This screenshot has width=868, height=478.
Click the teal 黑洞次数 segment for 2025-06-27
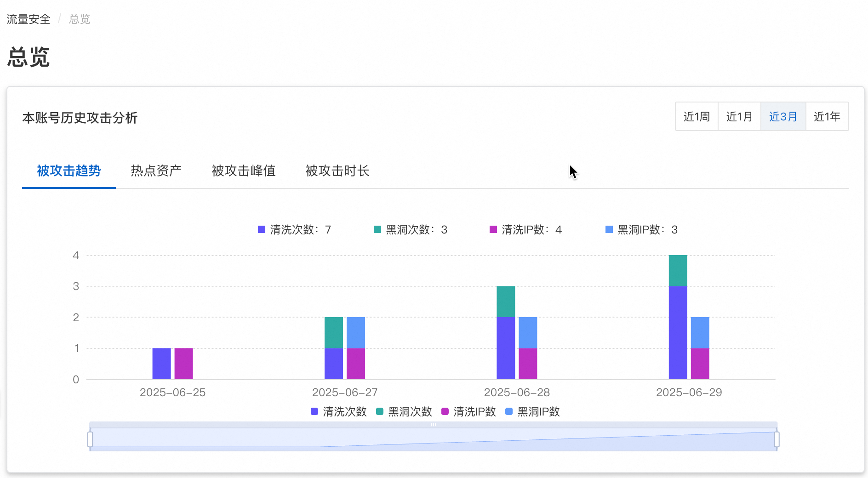(x=334, y=333)
